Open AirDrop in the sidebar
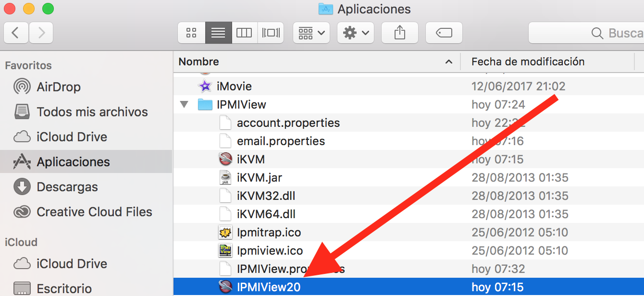The image size is (644, 296). (59, 87)
